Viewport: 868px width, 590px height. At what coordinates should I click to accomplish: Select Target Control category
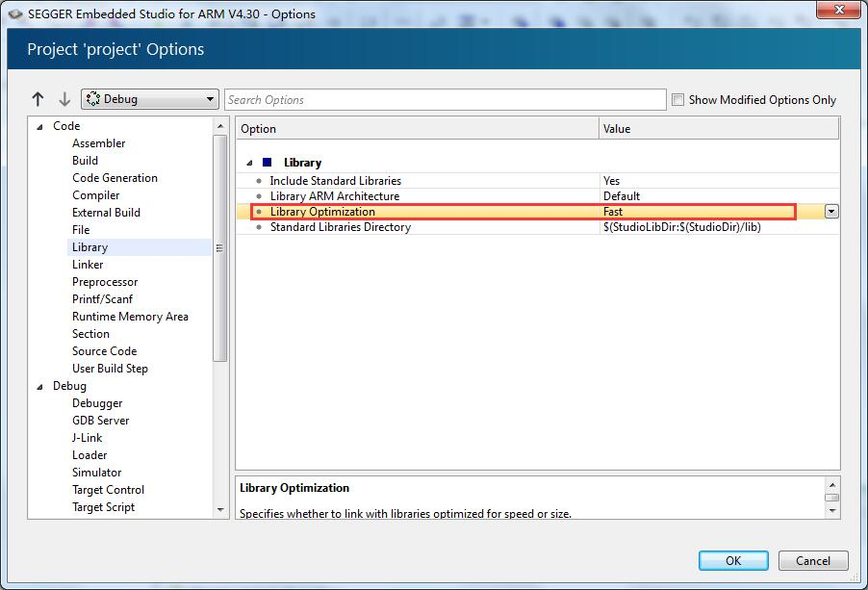tap(108, 490)
